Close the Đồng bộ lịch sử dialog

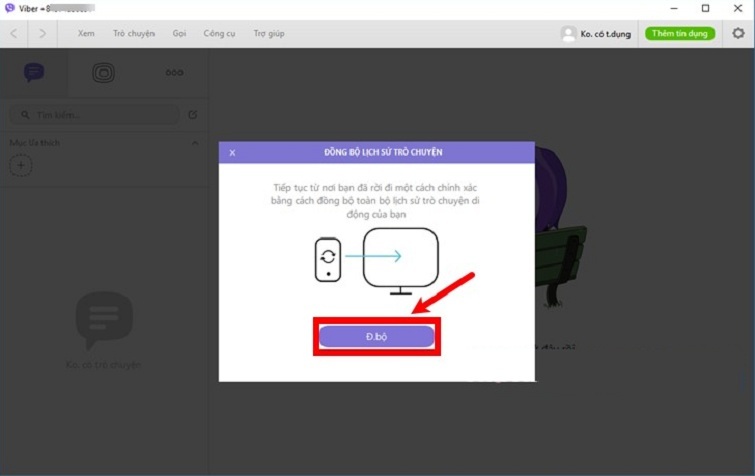tap(232, 152)
